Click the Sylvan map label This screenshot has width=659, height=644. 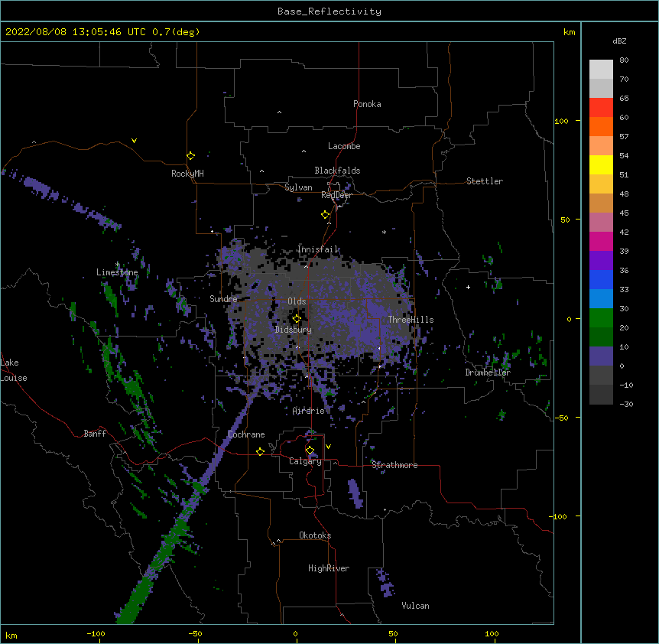[298, 187]
